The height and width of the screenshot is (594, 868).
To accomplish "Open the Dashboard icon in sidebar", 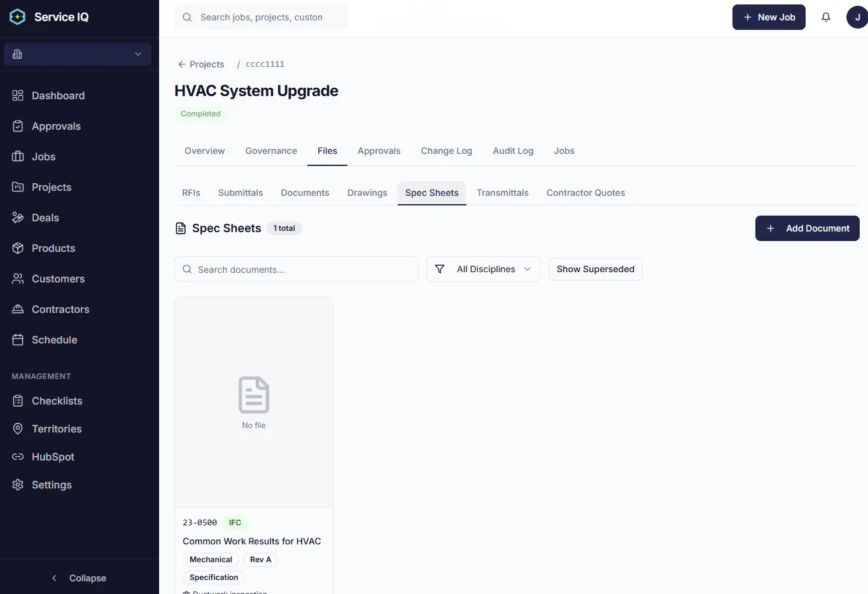I will click(18, 95).
